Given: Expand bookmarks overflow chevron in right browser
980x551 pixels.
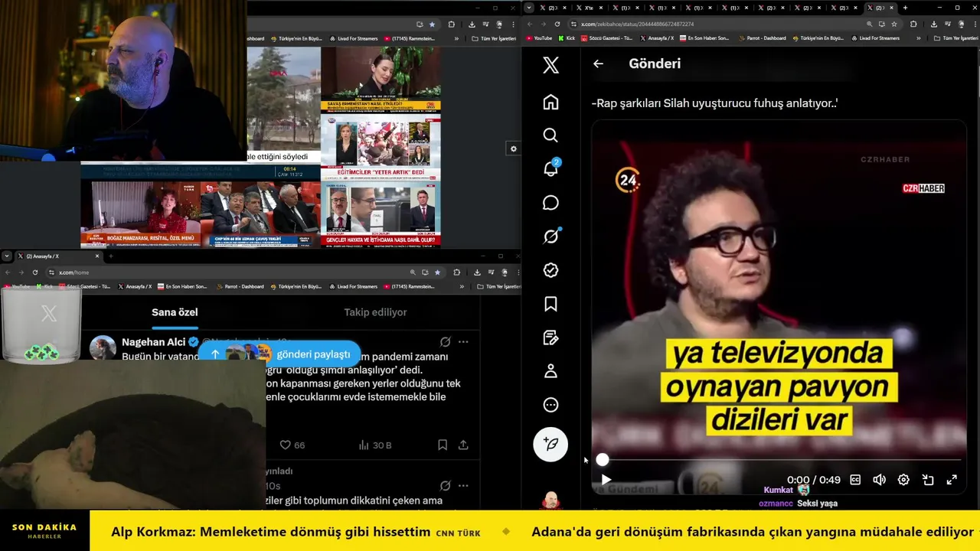Looking at the screenshot, I should click(x=919, y=37).
